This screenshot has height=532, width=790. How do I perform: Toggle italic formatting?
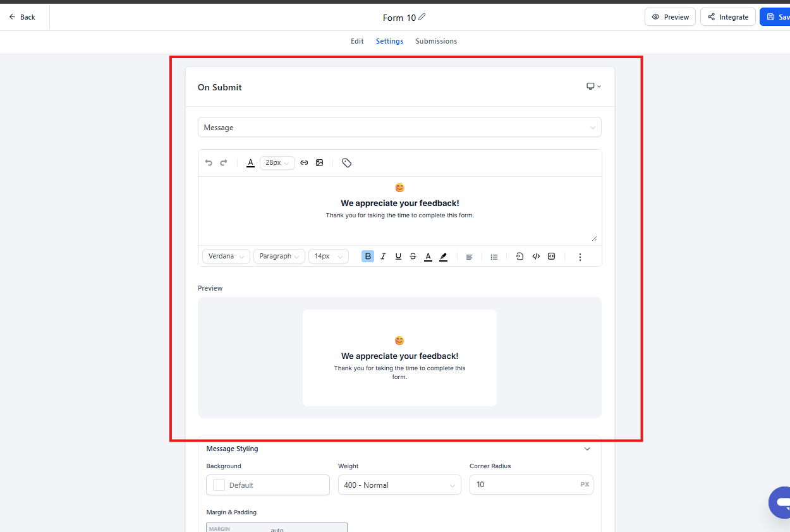tap(383, 257)
